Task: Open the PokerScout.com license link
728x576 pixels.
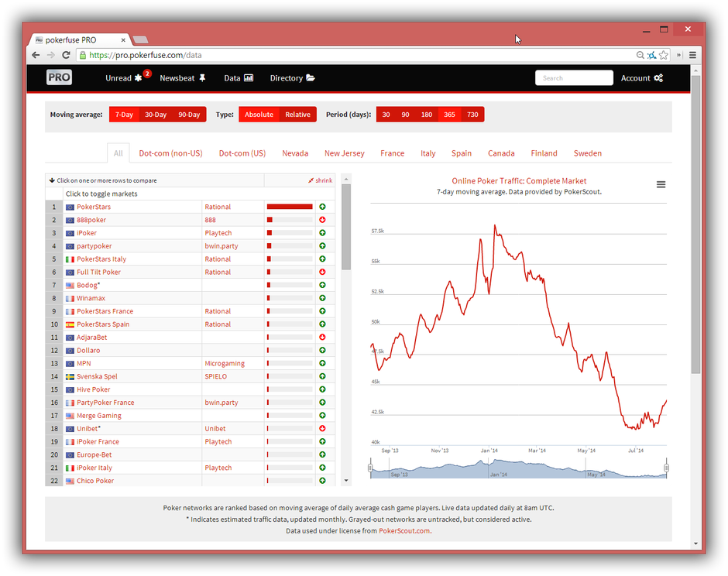Action: 404,531
